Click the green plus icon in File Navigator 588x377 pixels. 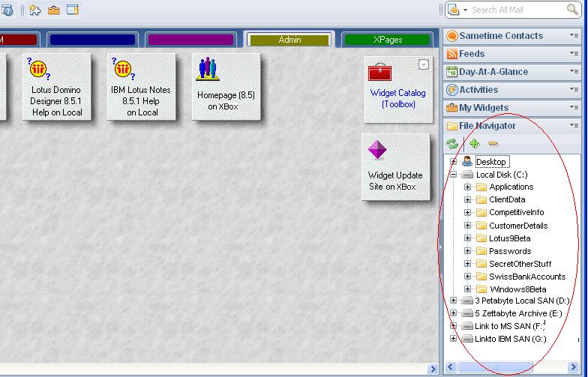coord(474,144)
